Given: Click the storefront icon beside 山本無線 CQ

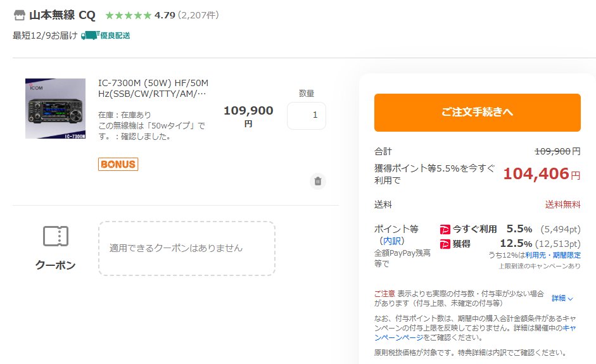Looking at the screenshot, I should (20, 15).
